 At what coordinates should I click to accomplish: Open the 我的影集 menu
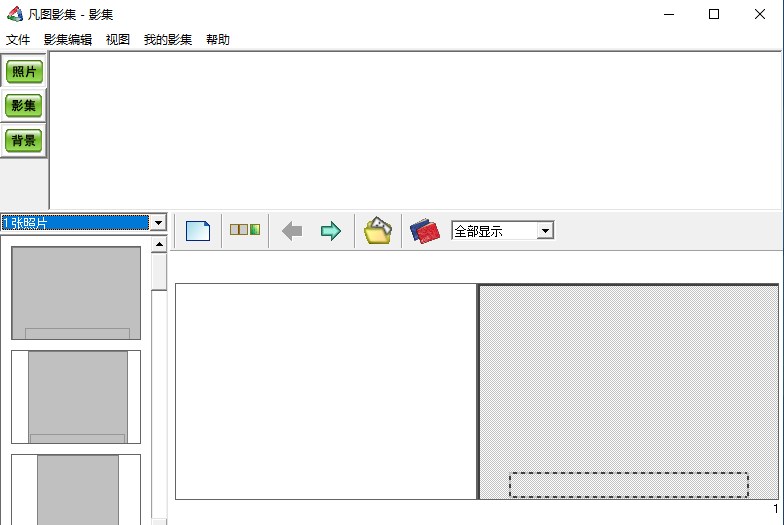(x=168, y=40)
